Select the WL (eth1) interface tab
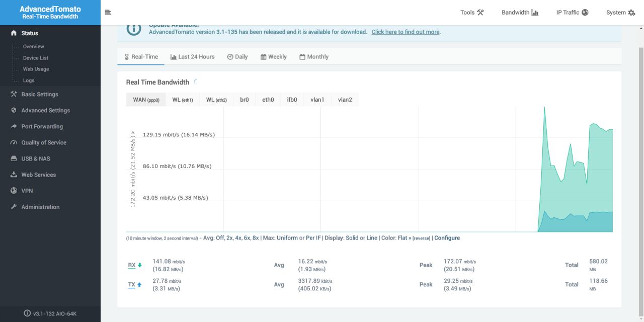Viewport: 644px width, 322px height. (x=183, y=100)
